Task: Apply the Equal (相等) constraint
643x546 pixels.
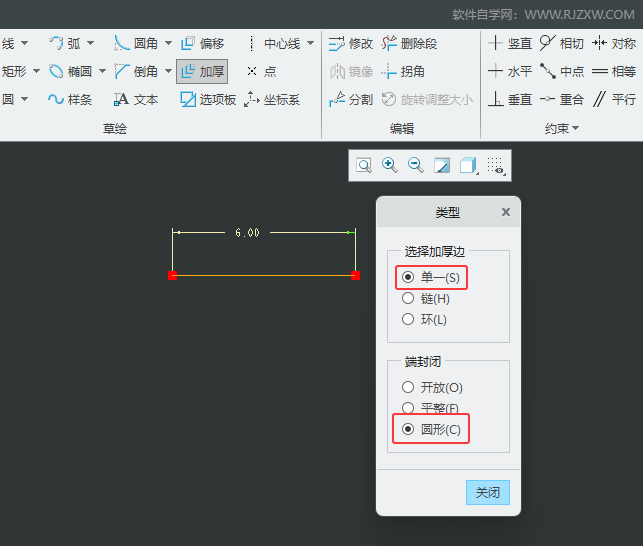Action: [x=614, y=71]
